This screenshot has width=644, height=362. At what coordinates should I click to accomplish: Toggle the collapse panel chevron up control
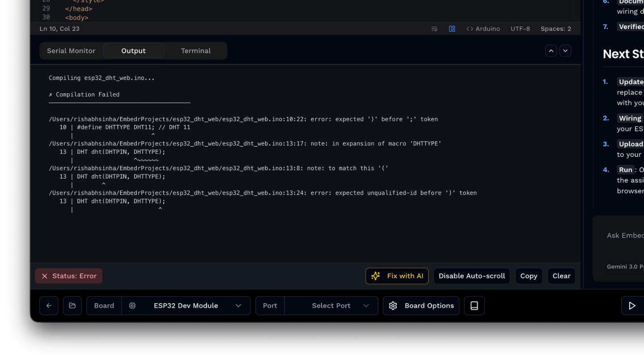(x=551, y=51)
